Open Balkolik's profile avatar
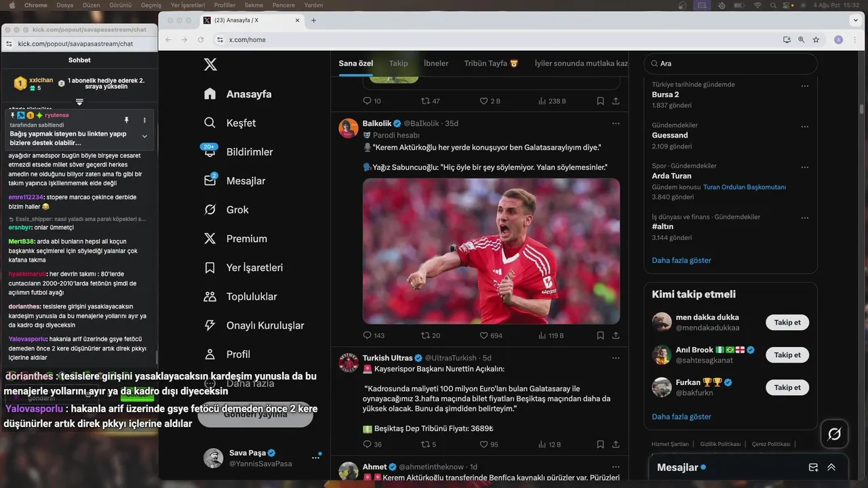This screenshot has height=488, width=868. tap(349, 128)
